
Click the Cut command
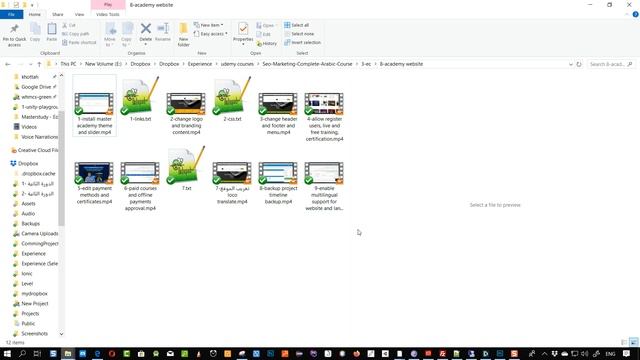click(69, 25)
